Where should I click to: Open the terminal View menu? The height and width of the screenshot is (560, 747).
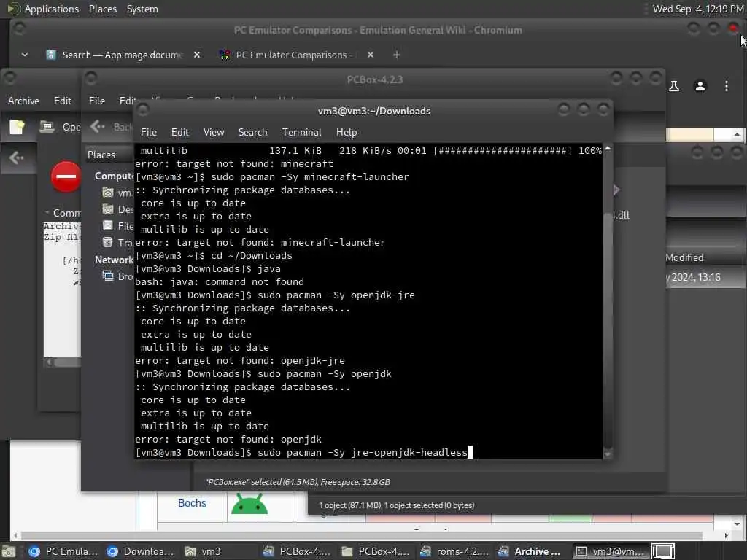(x=214, y=133)
